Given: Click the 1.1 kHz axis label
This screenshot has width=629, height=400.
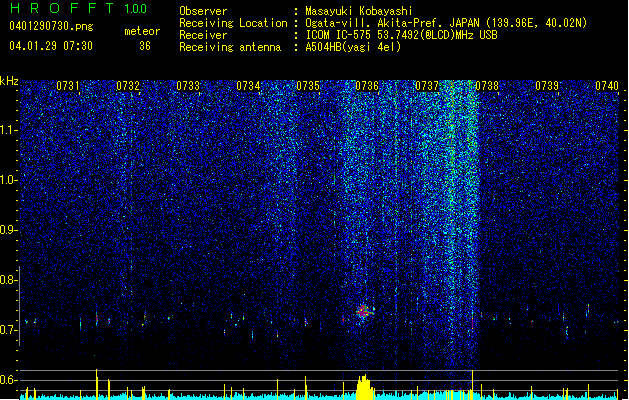Looking at the screenshot, I should (x=8, y=130).
